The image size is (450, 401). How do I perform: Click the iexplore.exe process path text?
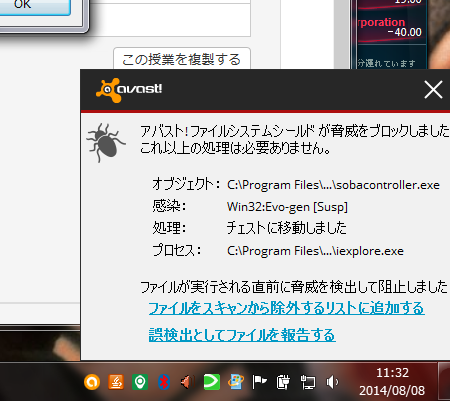[x=315, y=251]
